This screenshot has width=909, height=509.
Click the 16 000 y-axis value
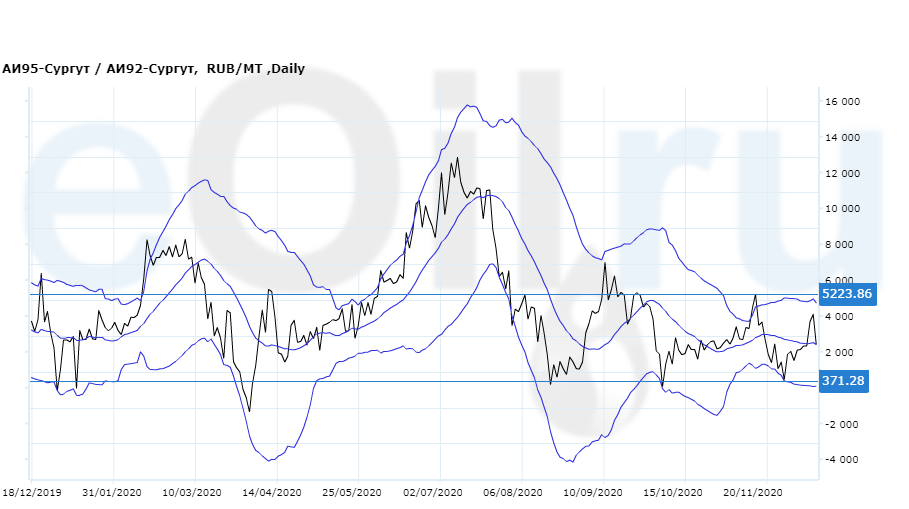click(x=842, y=102)
